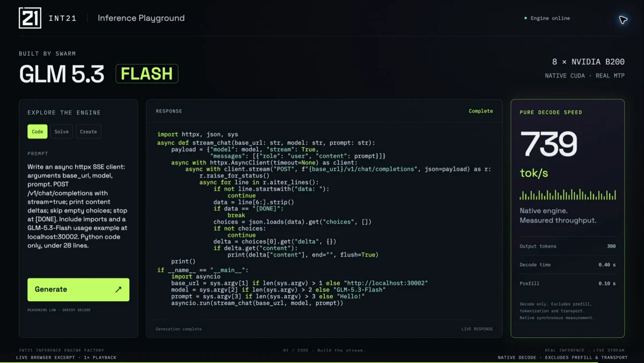Screen dimensions: 644x363
Task: Click 'Native engine. Measured throughput.' text
Action: pyautogui.click(x=558, y=216)
